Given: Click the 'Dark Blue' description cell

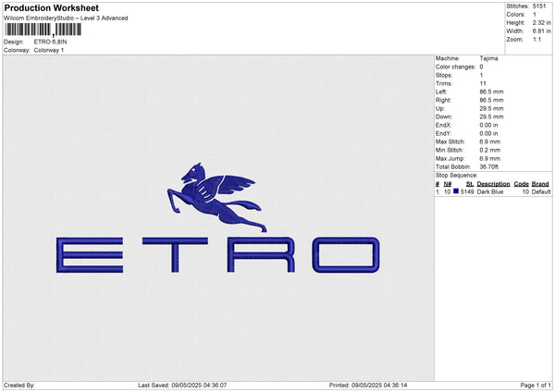Looking at the screenshot, I should click(490, 191).
